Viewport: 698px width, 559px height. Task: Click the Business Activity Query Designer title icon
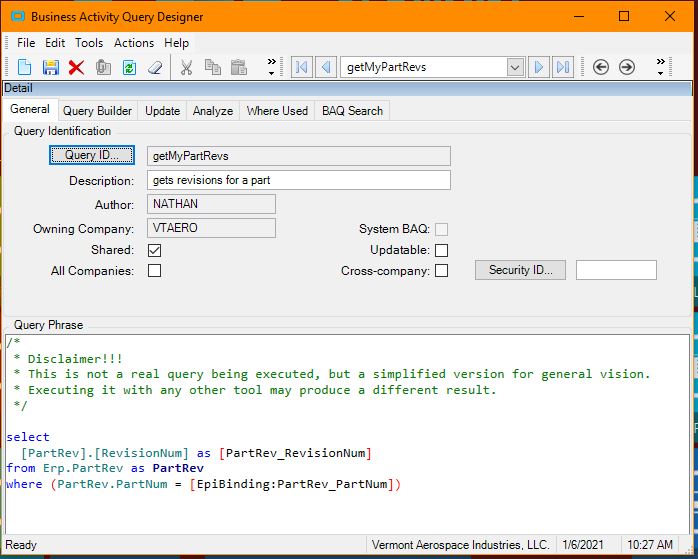[18, 16]
